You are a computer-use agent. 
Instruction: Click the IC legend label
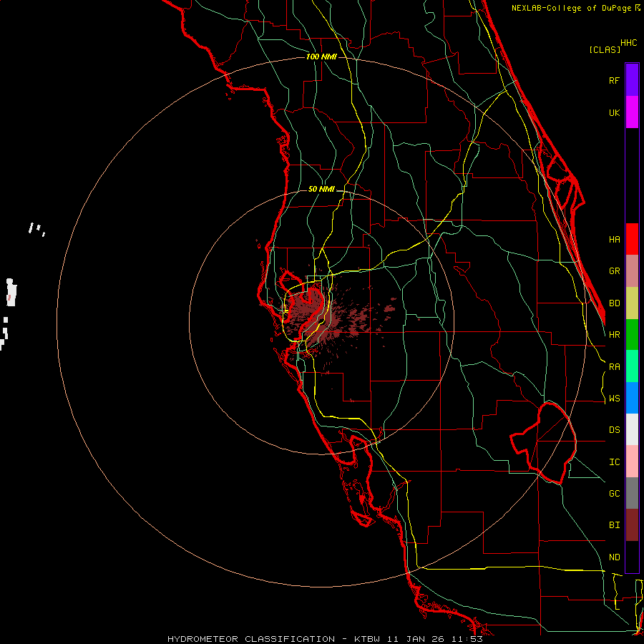click(614, 462)
